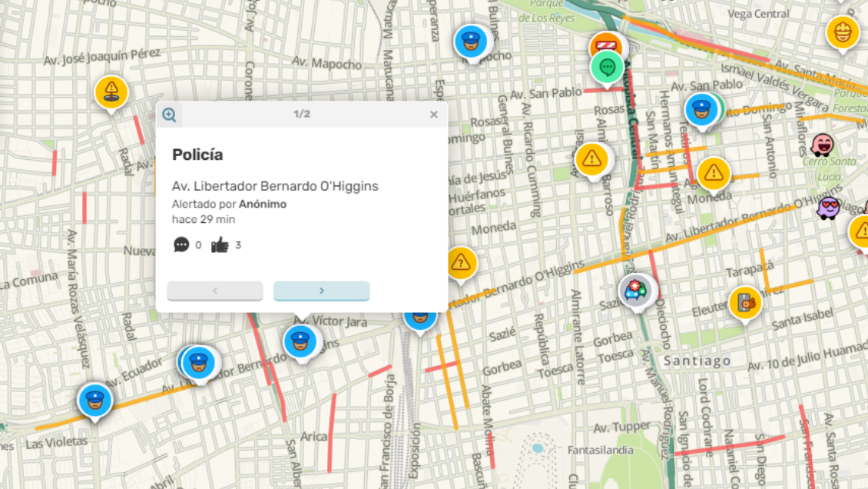This screenshot has height=489, width=868.
Task: Open the construction helmet alert near Vega Central
Action: [843, 32]
